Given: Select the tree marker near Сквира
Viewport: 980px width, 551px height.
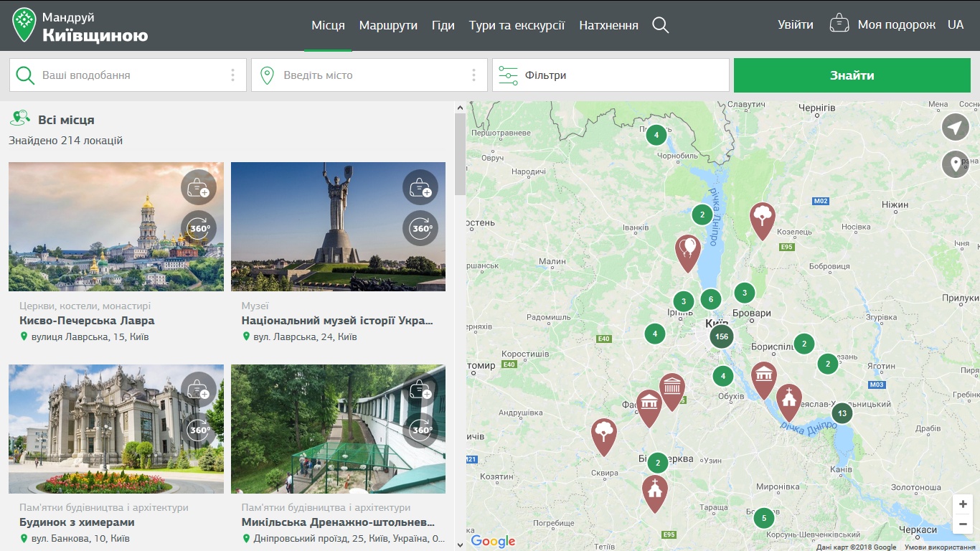Looking at the screenshot, I should pos(604,437).
